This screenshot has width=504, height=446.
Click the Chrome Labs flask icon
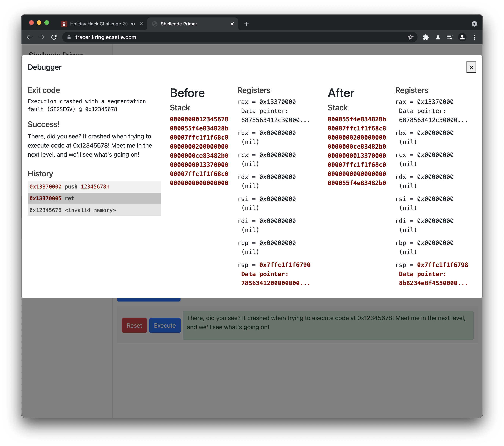[x=438, y=37]
